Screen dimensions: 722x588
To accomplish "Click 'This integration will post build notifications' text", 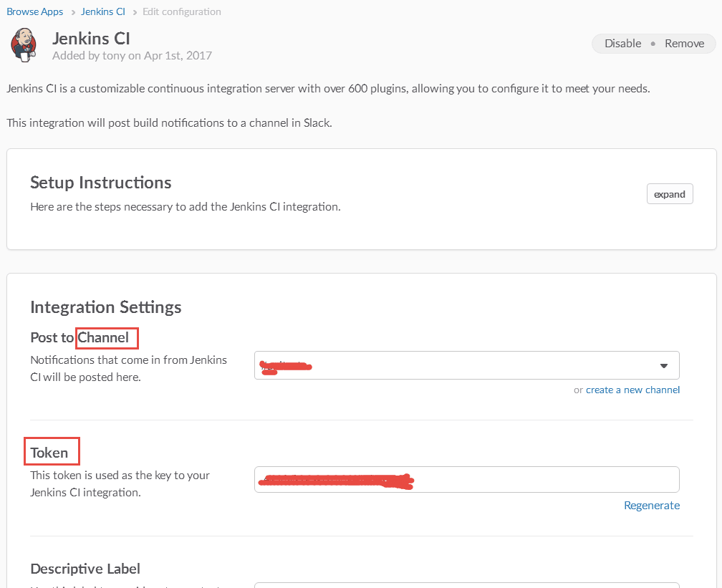I will [170, 123].
